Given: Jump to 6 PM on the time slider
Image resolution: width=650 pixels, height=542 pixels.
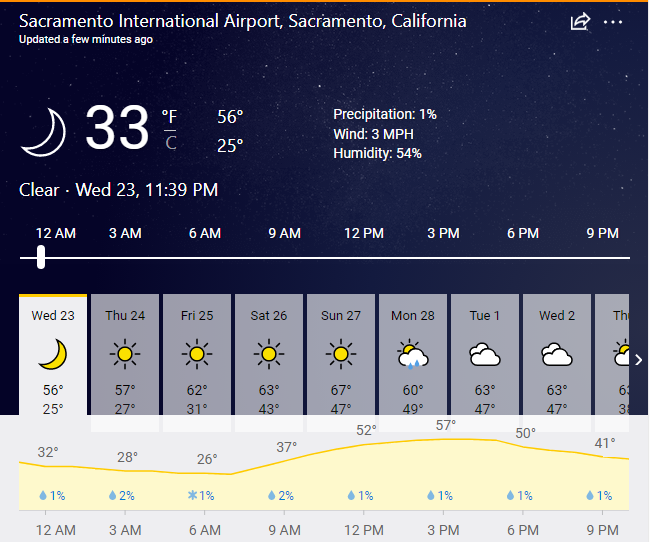Looking at the screenshot, I should click(523, 233).
